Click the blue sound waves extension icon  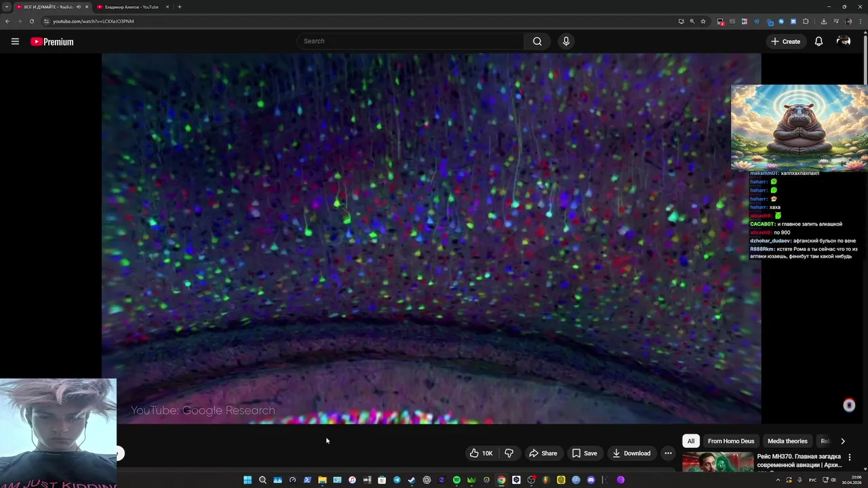pos(757,21)
